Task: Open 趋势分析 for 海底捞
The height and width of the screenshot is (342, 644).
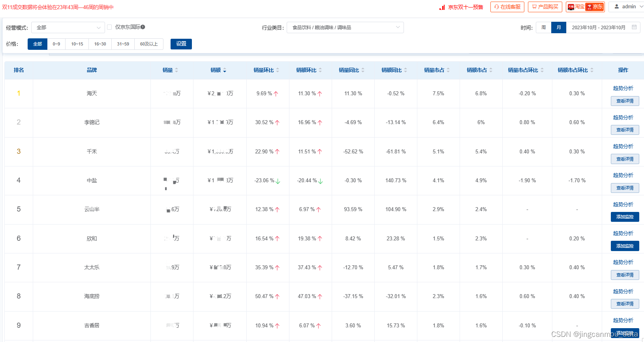Action: (623, 291)
